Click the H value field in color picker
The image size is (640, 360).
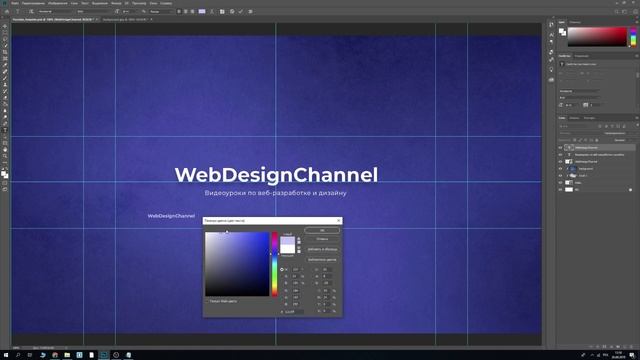coord(296,269)
